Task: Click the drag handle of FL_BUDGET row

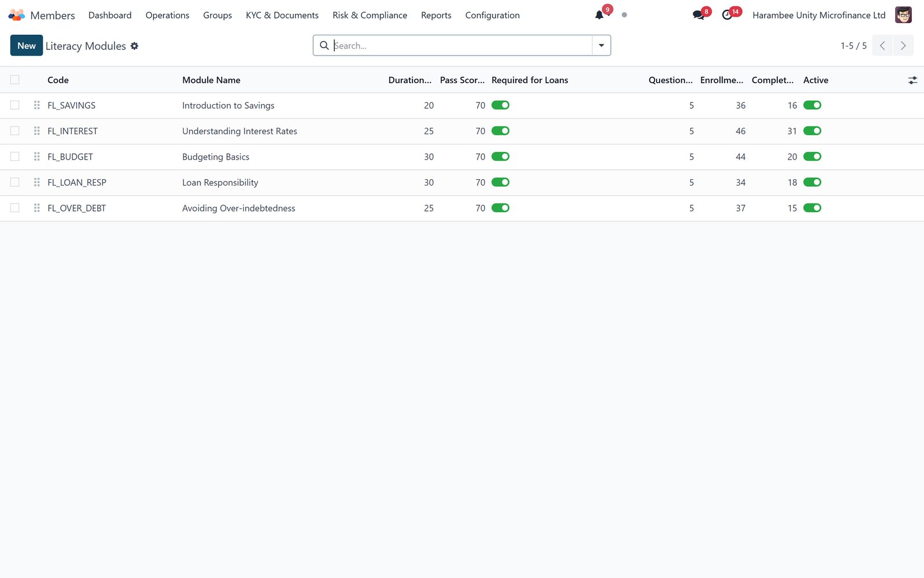Action: [x=37, y=157]
